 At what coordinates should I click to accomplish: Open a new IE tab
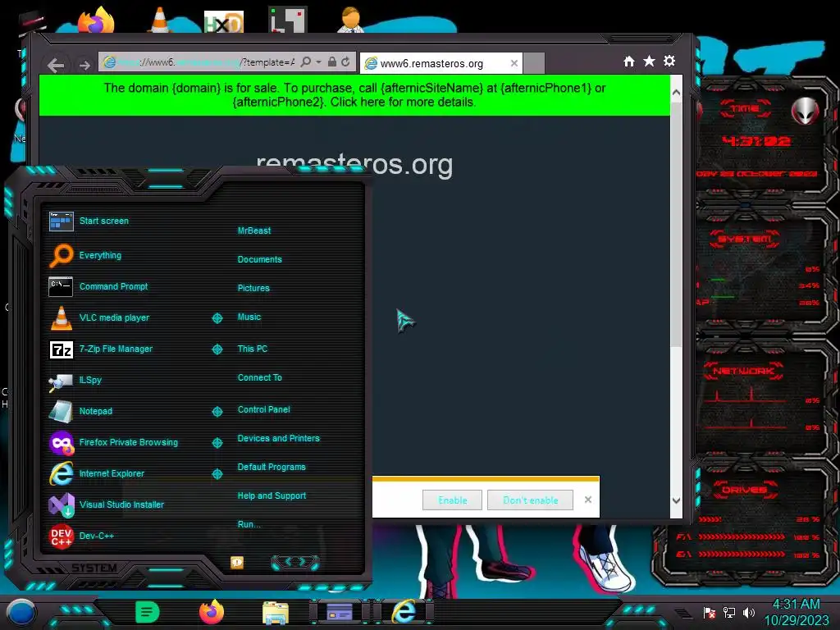[533, 64]
